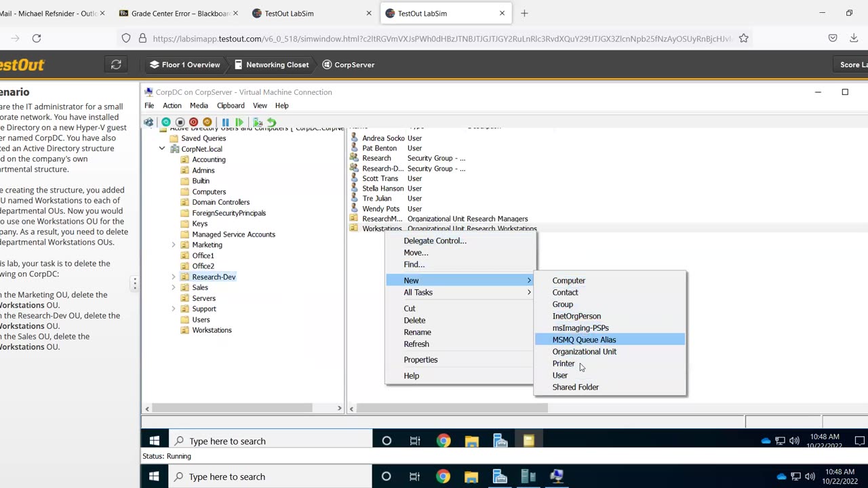Click the TestOut lab refresh icon

(x=116, y=64)
